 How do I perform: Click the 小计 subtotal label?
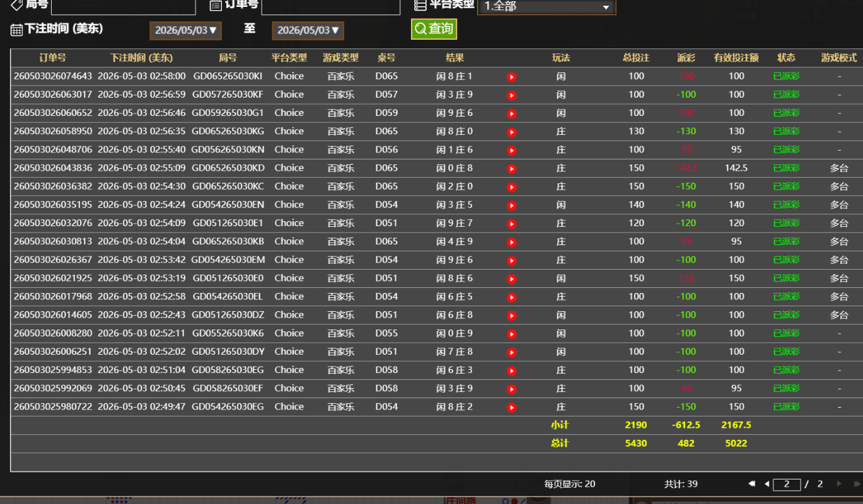click(560, 425)
